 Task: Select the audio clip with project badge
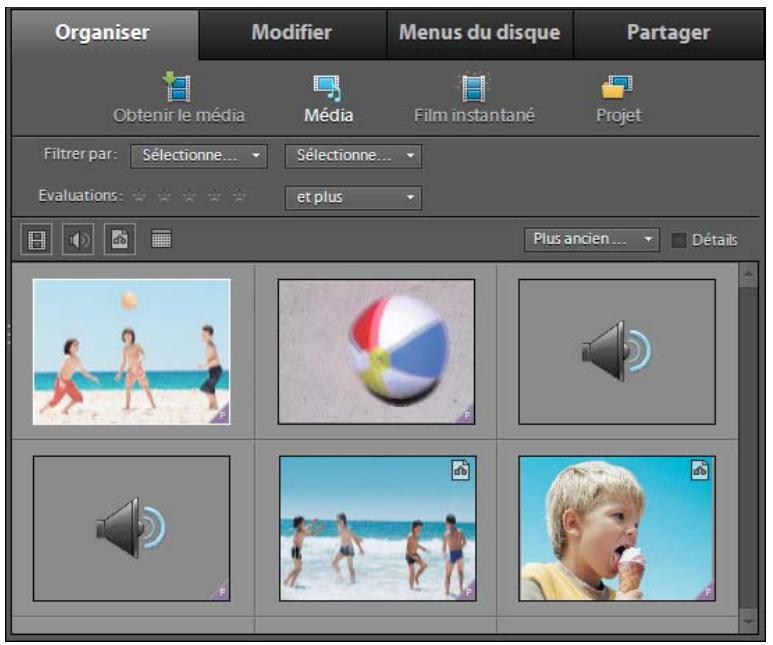click(132, 529)
